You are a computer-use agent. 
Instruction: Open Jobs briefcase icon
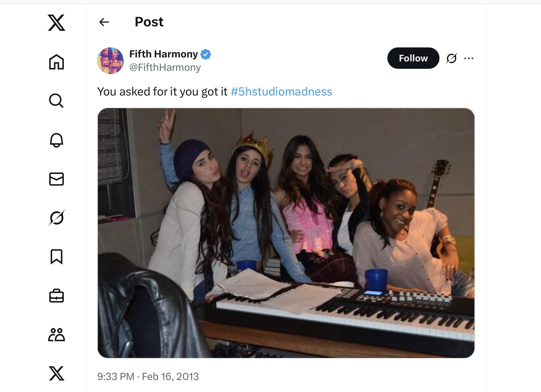coord(56,296)
